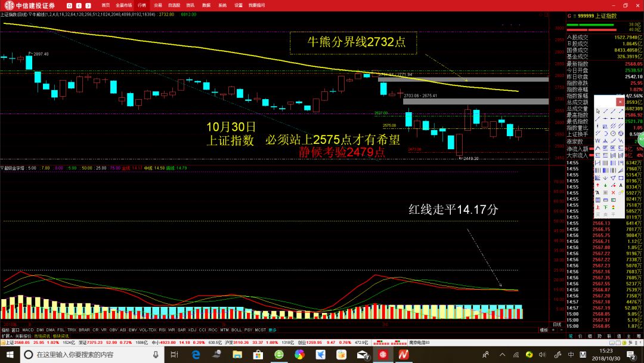Viewport: 644px width, 363px height.
Task: Expand the 牛熊线 indicator dropdown triangle
Action: pyautogui.click(x=30, y=14)
